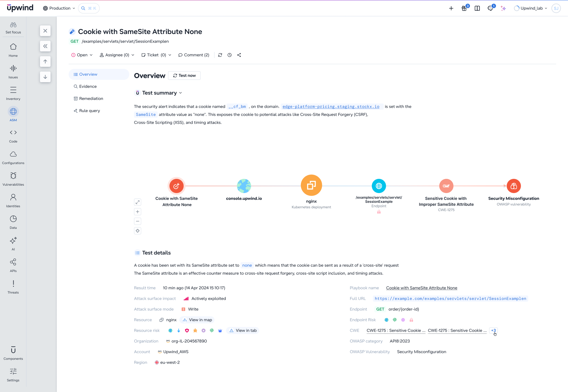Viewport: 568px width, 392px height.
Task: Expand the graph to fullscreen
Action: pyautogui.click(x=138, y=202)
